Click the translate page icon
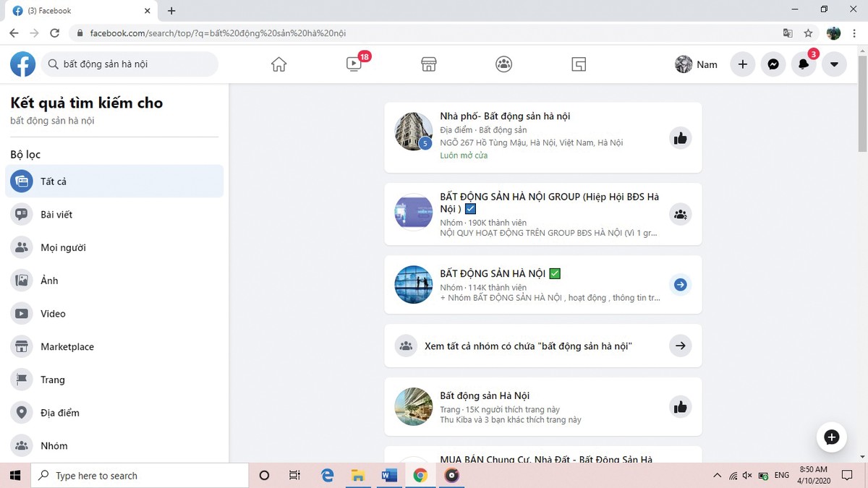This screenshot has width=868, height=488. point(788,33)
